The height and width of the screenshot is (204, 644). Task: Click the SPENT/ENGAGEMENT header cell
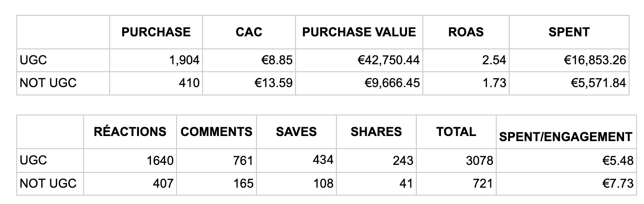pyautogui.click(x=565, y=137)
